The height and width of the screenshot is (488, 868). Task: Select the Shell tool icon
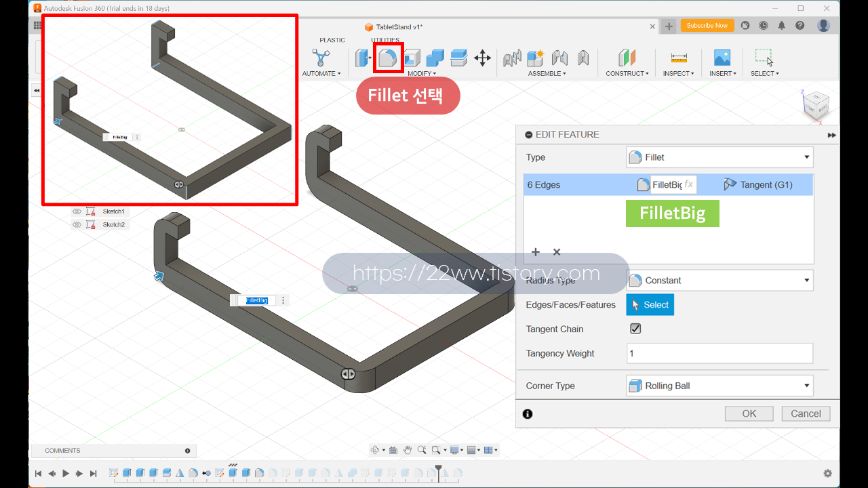[412, 58]
